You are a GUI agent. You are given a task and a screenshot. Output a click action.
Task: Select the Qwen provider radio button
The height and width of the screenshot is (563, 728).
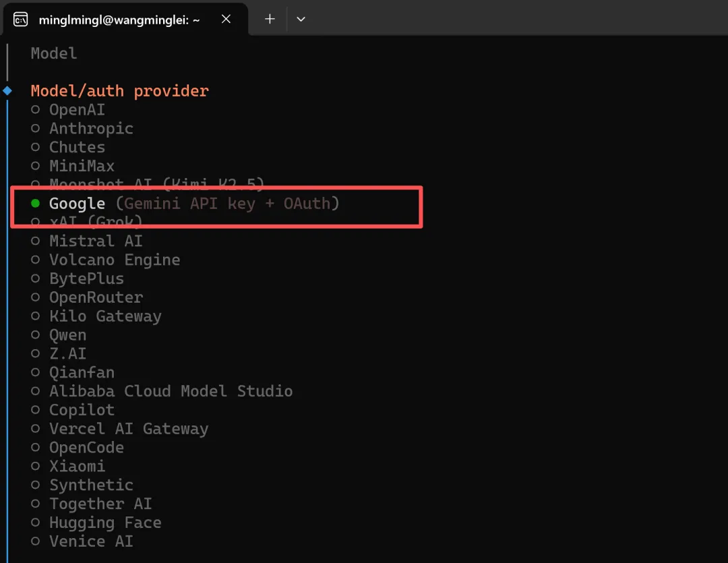[36, 335]
